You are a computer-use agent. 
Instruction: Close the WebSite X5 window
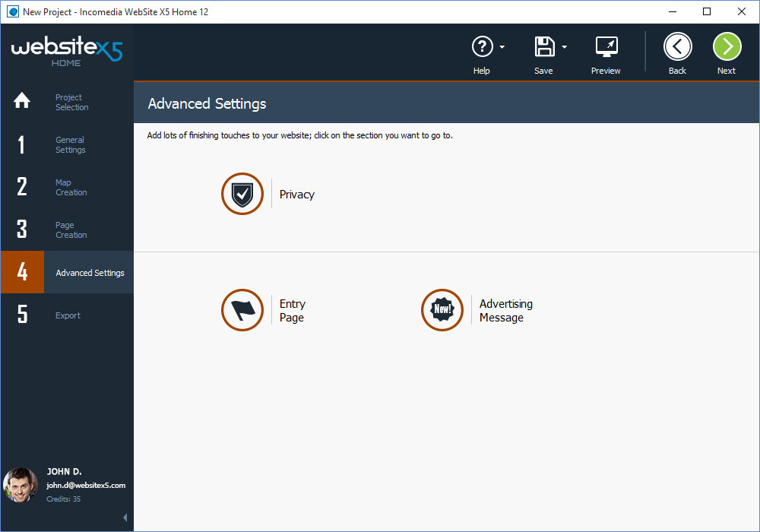click(x=742, y=11)
